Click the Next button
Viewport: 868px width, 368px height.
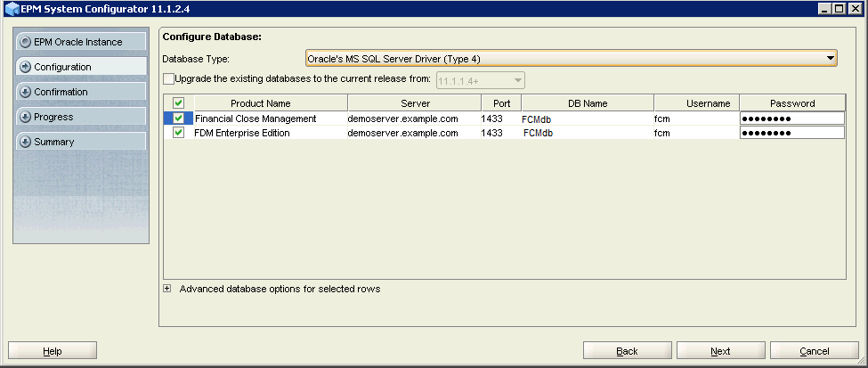(720, 351)
